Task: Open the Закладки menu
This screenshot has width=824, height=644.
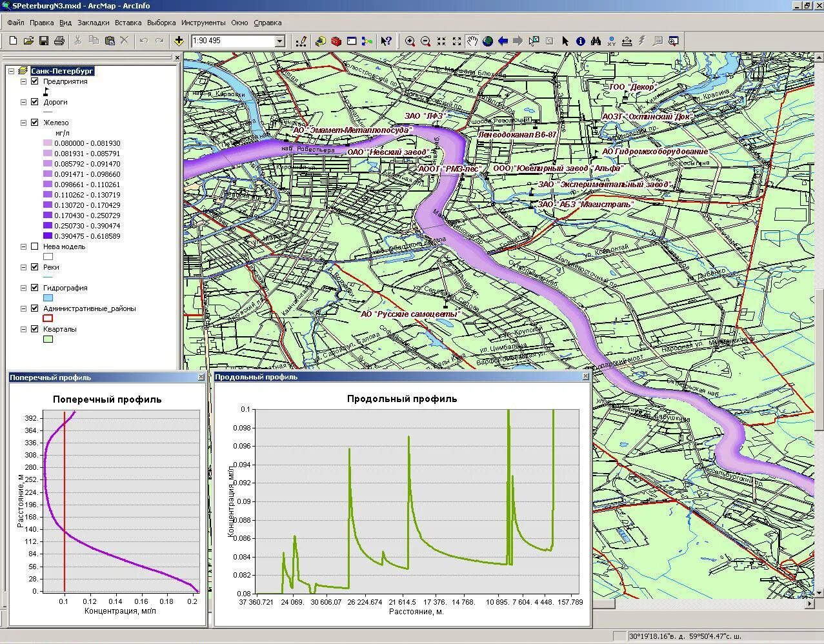Action: (94, 23)
